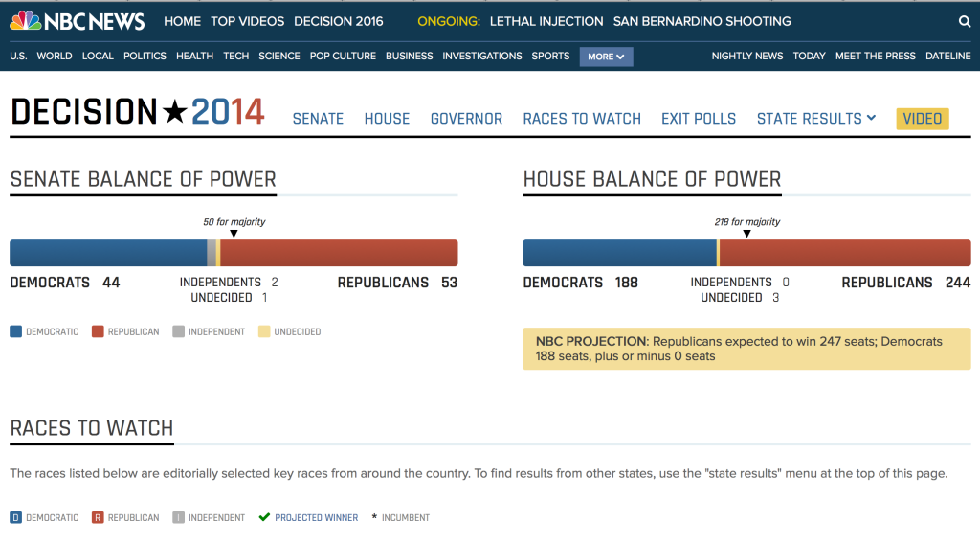
Task: Click the red Republican House bar segment
Action: [844, 253]
